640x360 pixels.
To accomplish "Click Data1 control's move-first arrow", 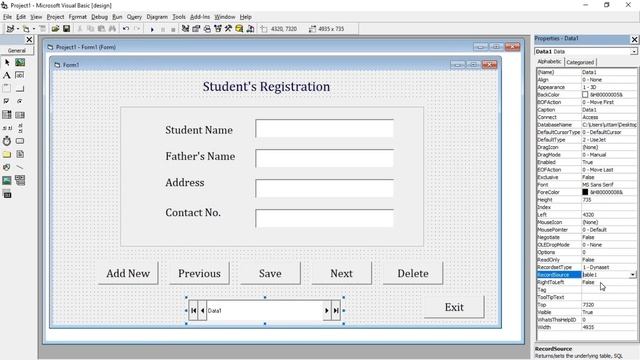I will (193, 311).
